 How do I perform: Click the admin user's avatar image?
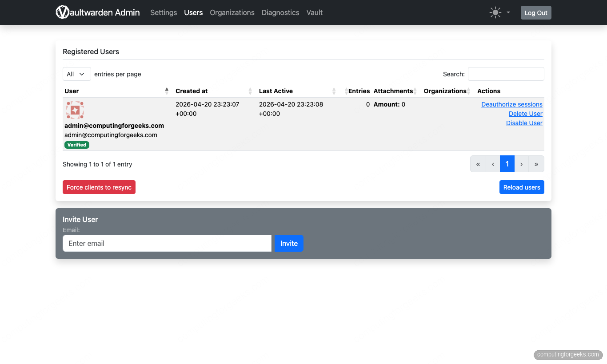pos(75,110)
